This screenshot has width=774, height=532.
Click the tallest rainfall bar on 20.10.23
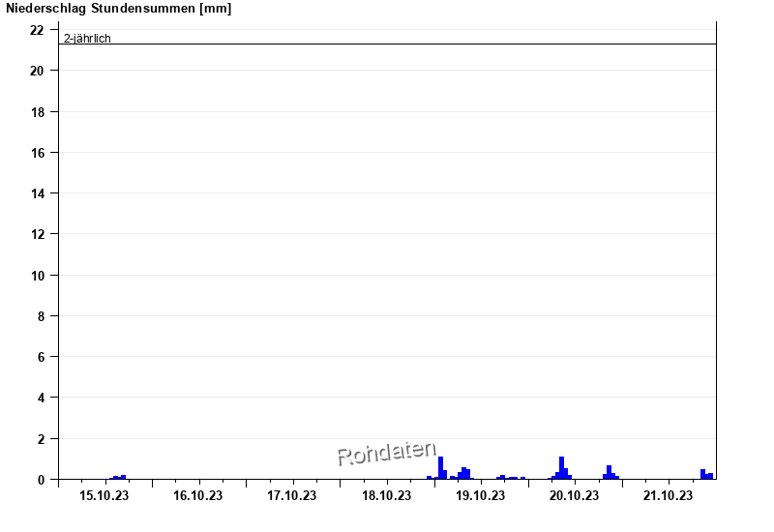click(x=562, y=468)
